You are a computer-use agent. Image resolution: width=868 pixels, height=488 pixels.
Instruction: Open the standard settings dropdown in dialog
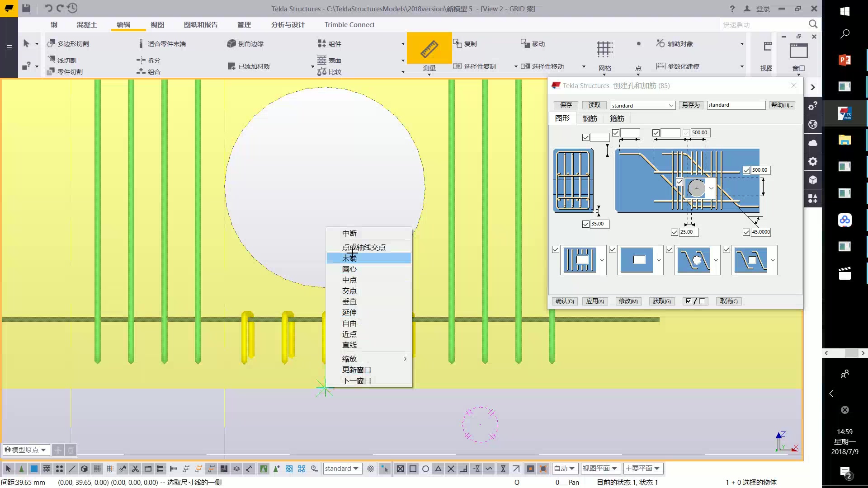click(671, 105)
